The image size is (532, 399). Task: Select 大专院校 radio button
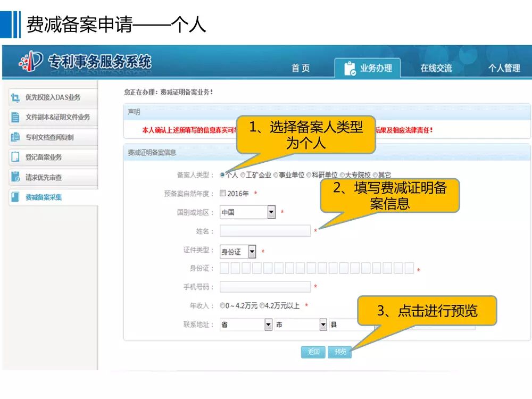click(342, 175)
